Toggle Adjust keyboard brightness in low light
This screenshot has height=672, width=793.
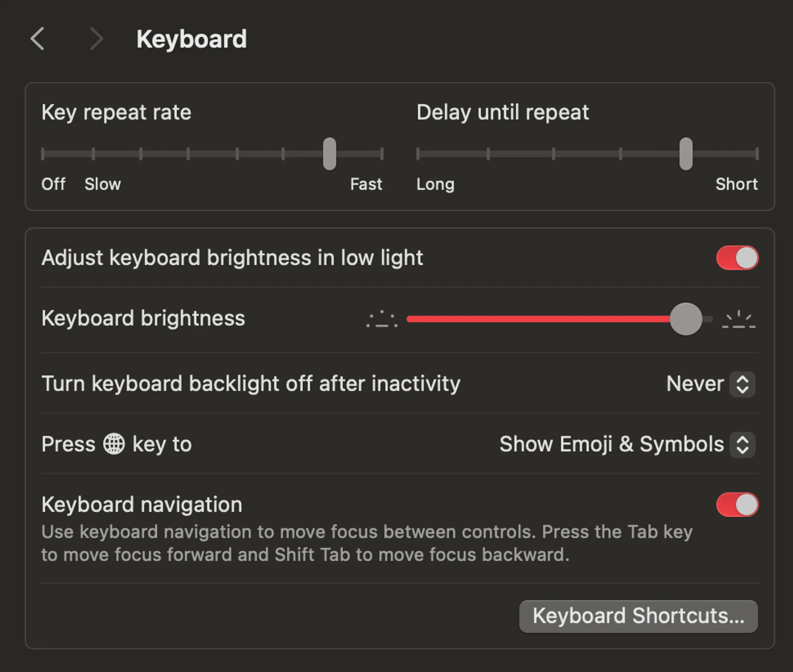tap(737, 258)
